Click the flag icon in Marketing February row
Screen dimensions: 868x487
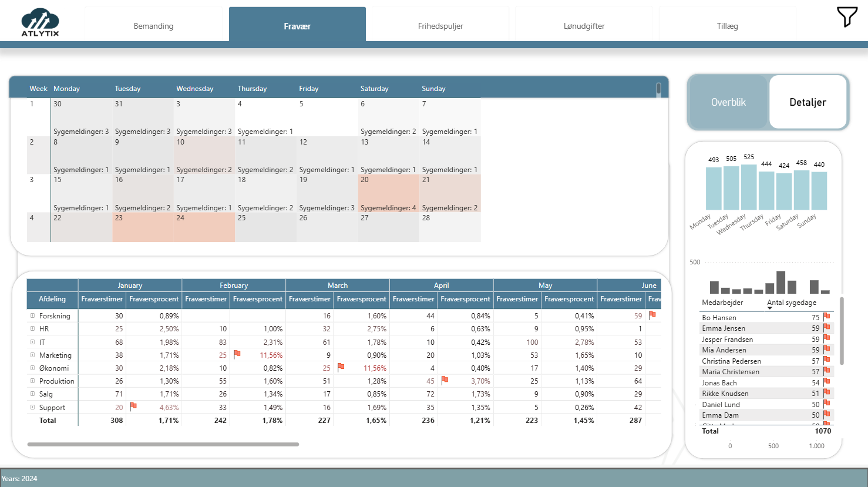(237, 354)
